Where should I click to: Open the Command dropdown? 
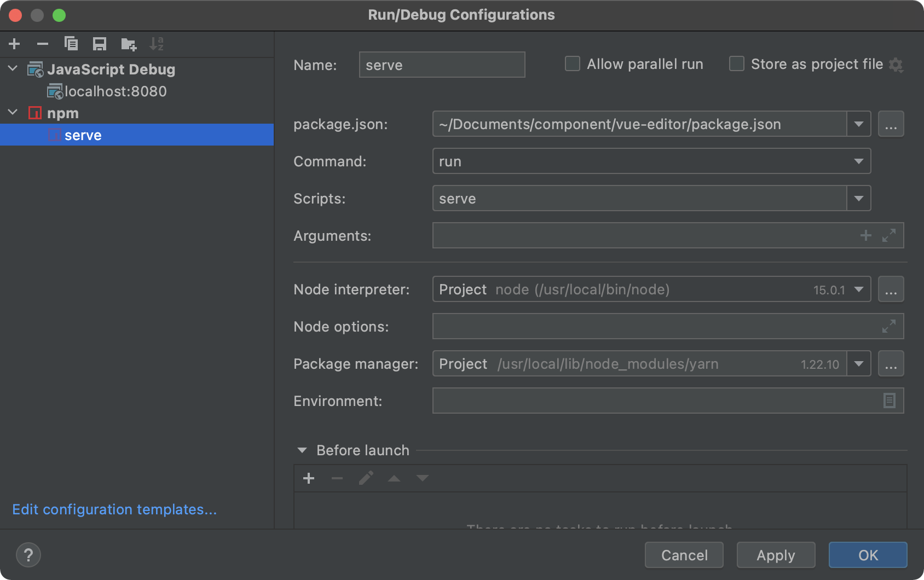pyautogui.click(x=858, y=161)
